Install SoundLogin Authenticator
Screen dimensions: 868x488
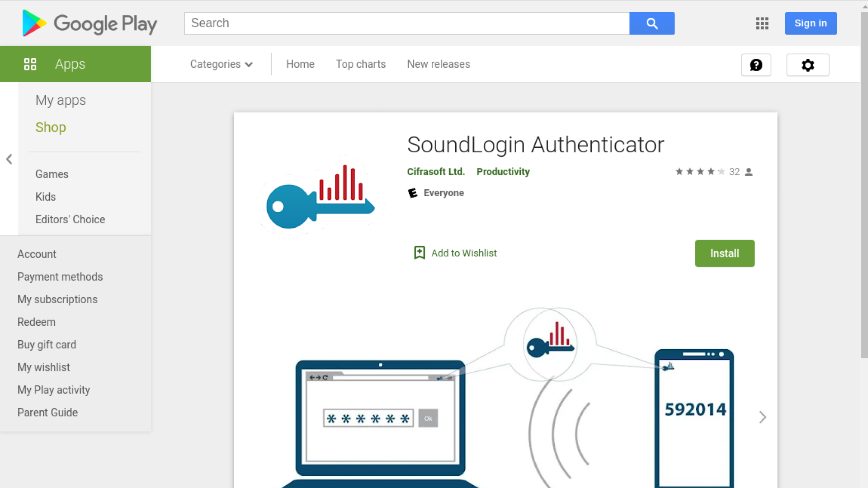click(x=724, y=253)
